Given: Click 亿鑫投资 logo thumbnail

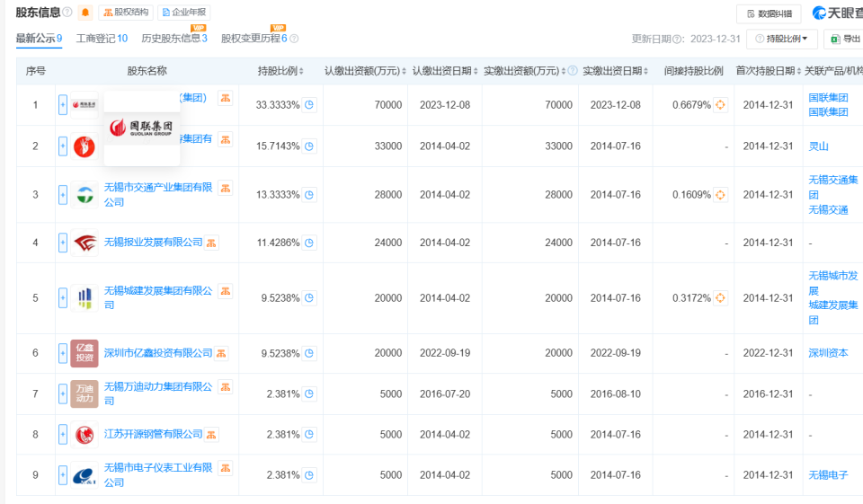Looking at the screenshot, I should click(x=85, y=353).
